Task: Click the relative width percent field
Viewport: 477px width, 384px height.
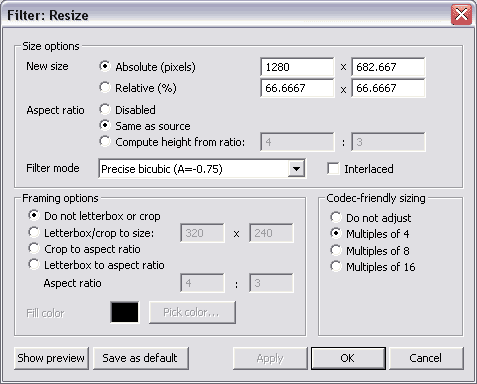Action: click(297, 88)
